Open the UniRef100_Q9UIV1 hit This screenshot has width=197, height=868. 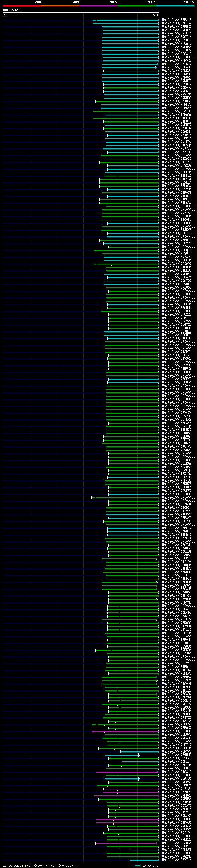[x=176, y=447]
